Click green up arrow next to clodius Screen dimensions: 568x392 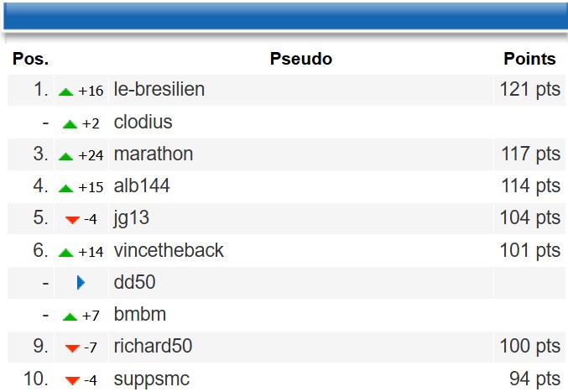pyautogui.click(x=70, y=124)
